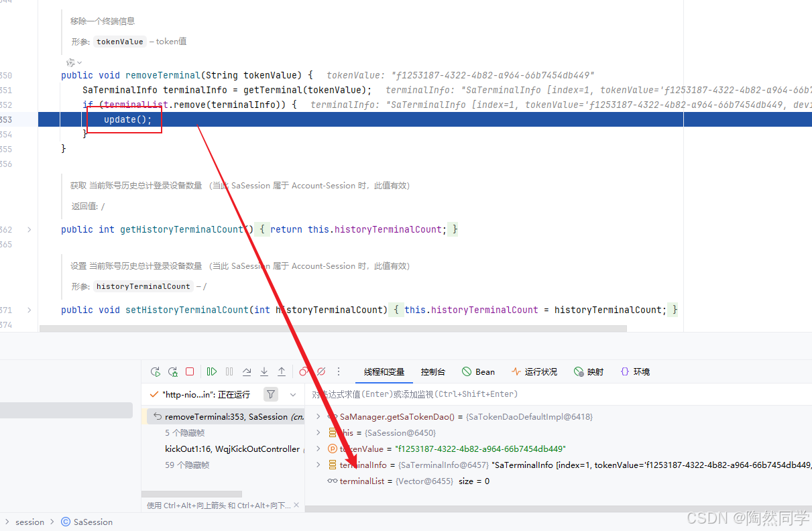Viewport: 812px width, 531px height.
Task: Open the 映射 tab
Action: [x=589, y=371]
